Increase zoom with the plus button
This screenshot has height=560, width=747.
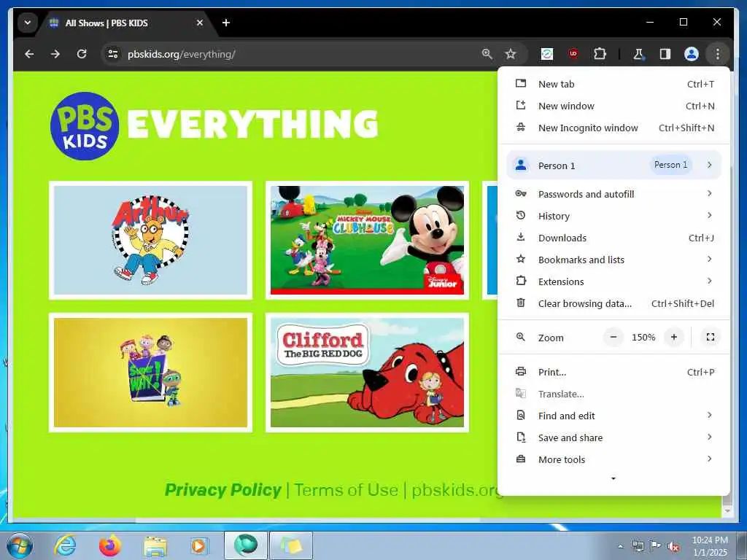[673, 337]
